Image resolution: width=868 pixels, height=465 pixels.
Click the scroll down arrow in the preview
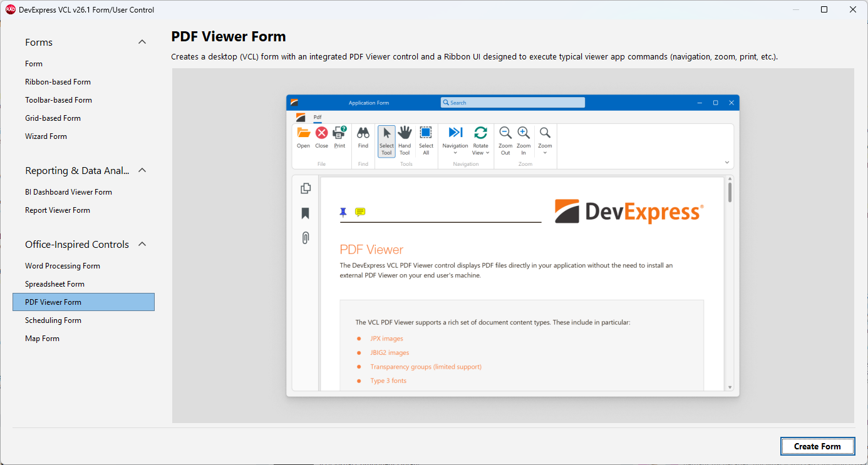[730, 387]
